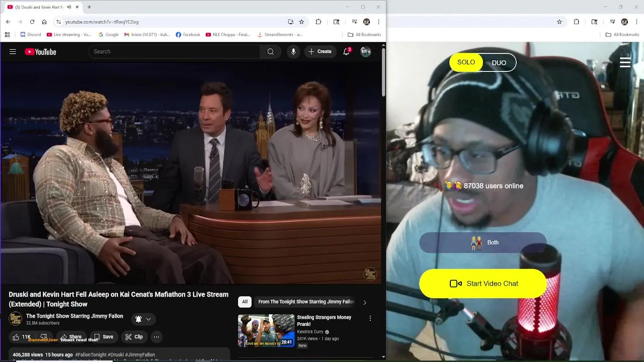The width and height of the screenshot is (644, 362).
Task: Reload the YouTube page
Action: click(x=32, y=22)
